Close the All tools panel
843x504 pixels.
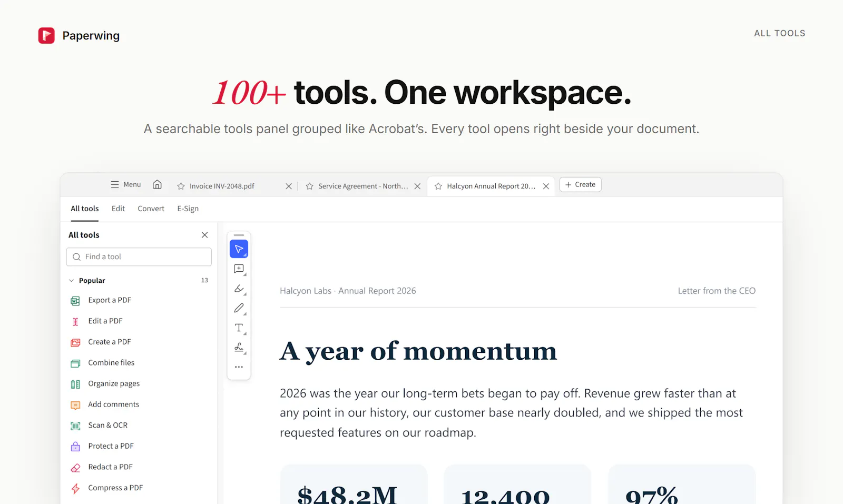click(205, 235)
